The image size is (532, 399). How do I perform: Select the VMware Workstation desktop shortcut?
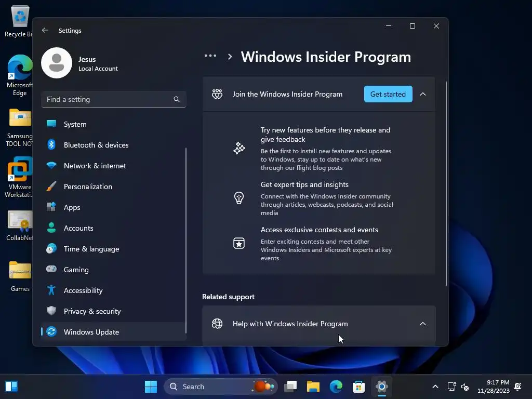coord(19,178)
